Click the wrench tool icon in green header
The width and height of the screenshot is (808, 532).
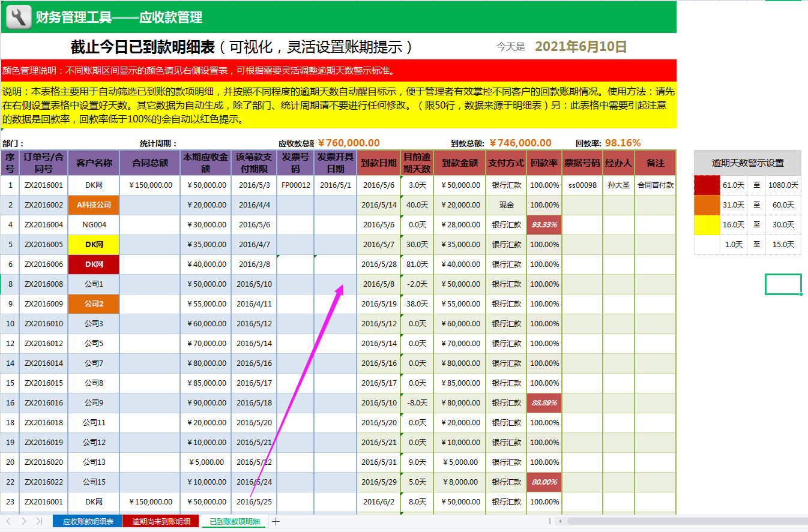click(17, 16)
